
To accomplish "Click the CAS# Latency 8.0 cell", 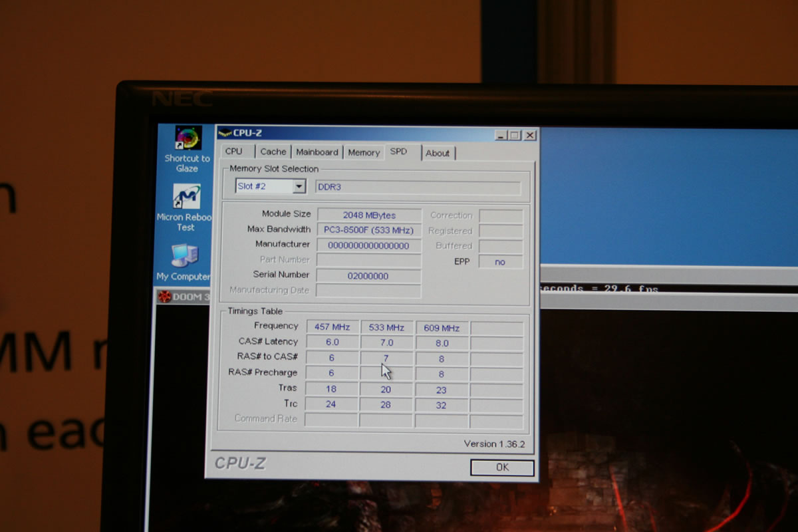I will (442, 344).
